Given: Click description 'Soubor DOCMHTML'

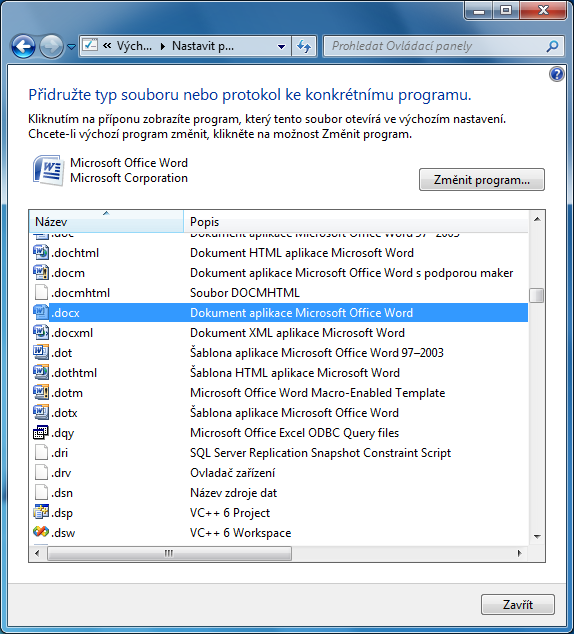Looking at the screenshot, I should click(x=245, y=293).
